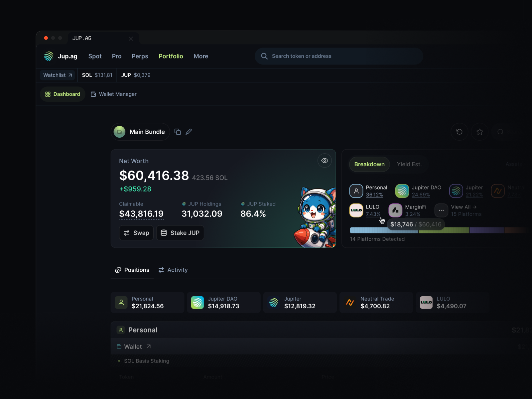Screen dimensions: 532x399
Task: Open the Wallet Manager tab
Action: [x=114, y=94]
